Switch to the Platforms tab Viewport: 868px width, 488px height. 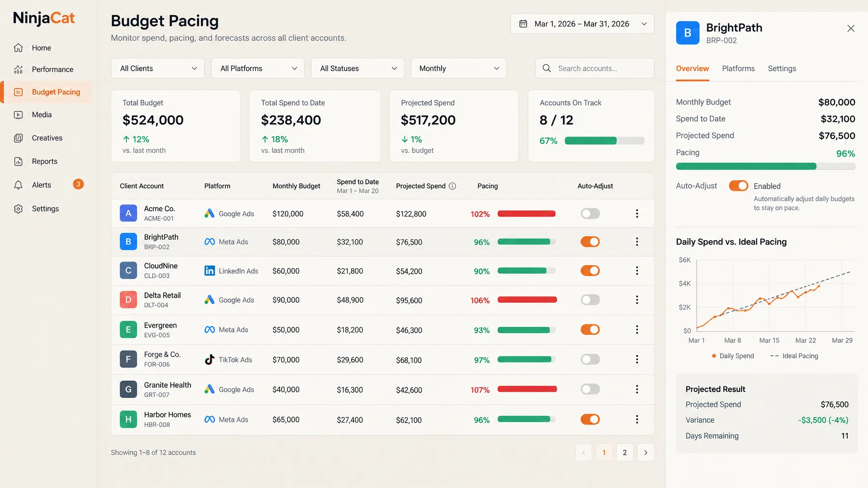click(x=738, y=69)
